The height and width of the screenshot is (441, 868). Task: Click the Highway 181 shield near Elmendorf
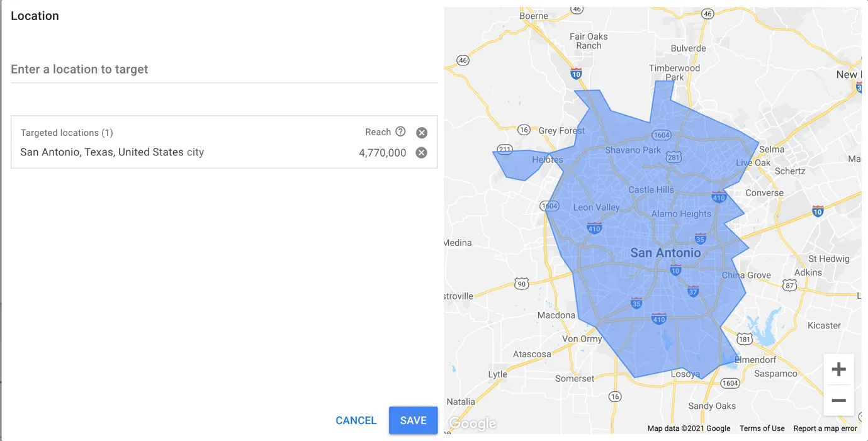click(x=745, y=339)
